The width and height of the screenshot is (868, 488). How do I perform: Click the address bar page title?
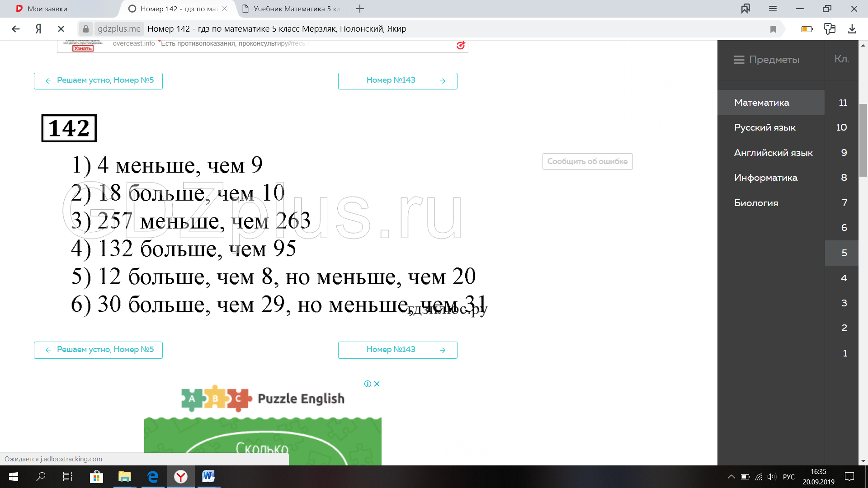click(x=277, y=29)
